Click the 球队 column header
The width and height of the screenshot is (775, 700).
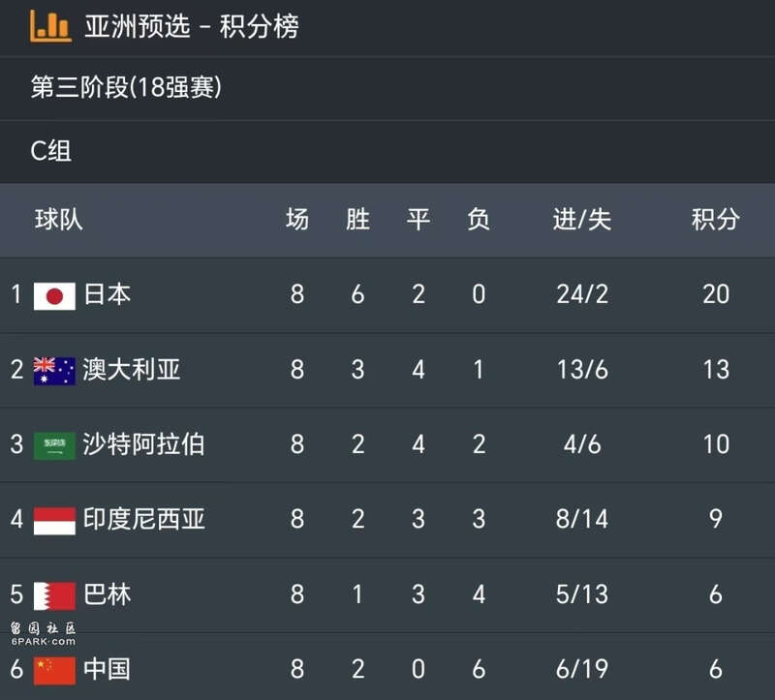click(58, 220)
